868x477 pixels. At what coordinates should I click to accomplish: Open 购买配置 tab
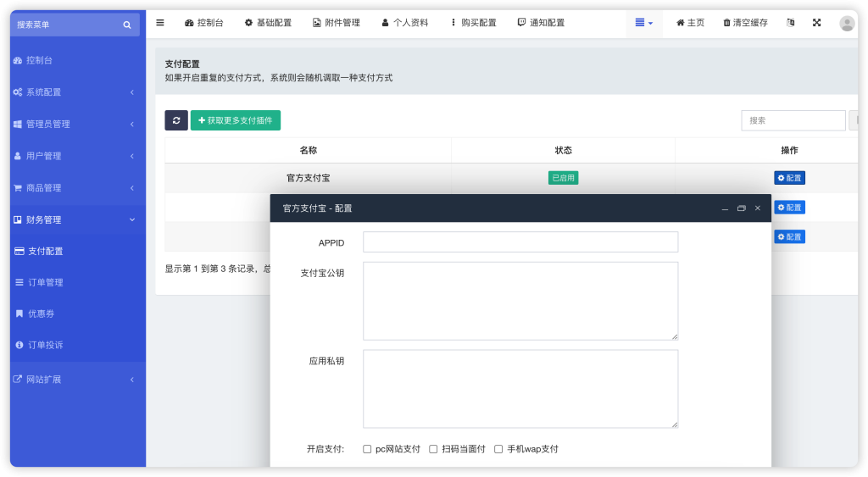[473, 23]
